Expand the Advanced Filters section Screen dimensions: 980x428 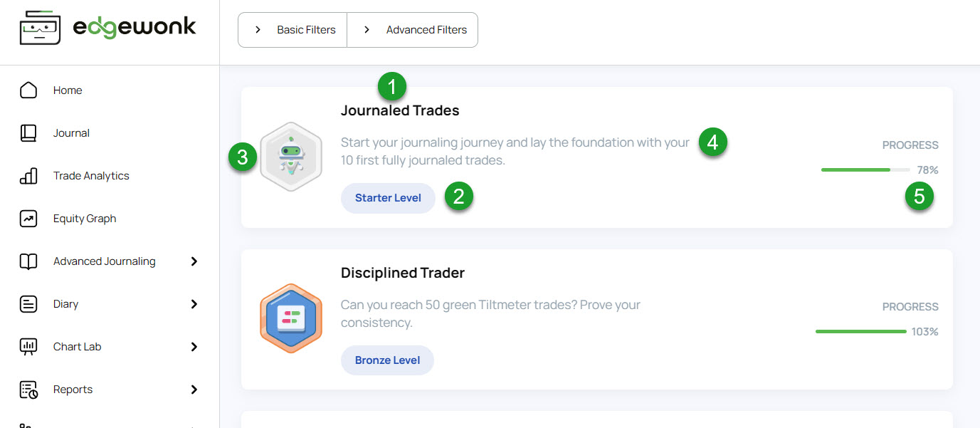[413, 30]
